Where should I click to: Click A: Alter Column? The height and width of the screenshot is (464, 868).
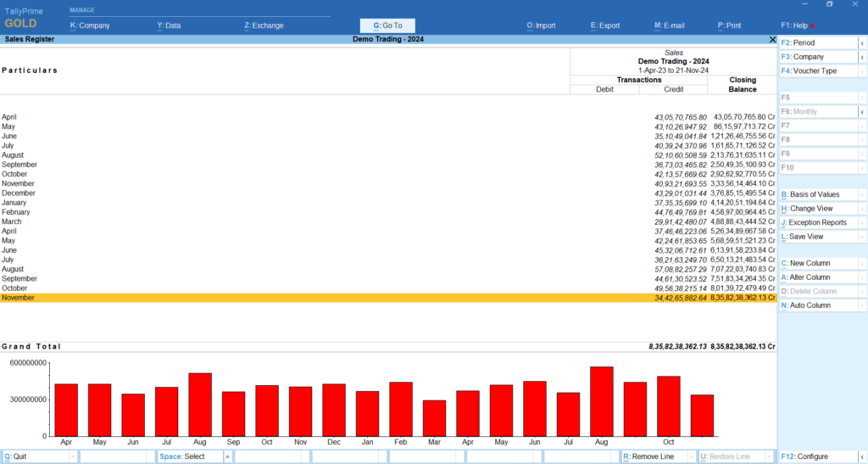(x=819, y=277)
